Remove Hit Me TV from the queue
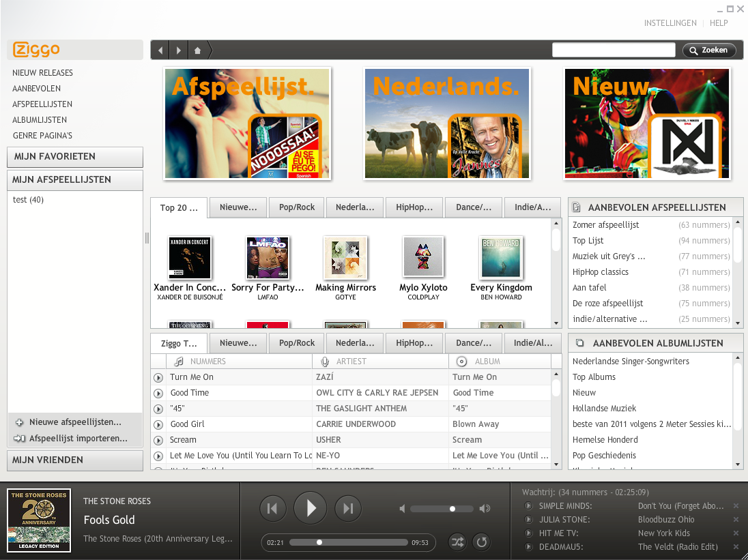The width and height of the screenshot is (748, 560). 736,533
